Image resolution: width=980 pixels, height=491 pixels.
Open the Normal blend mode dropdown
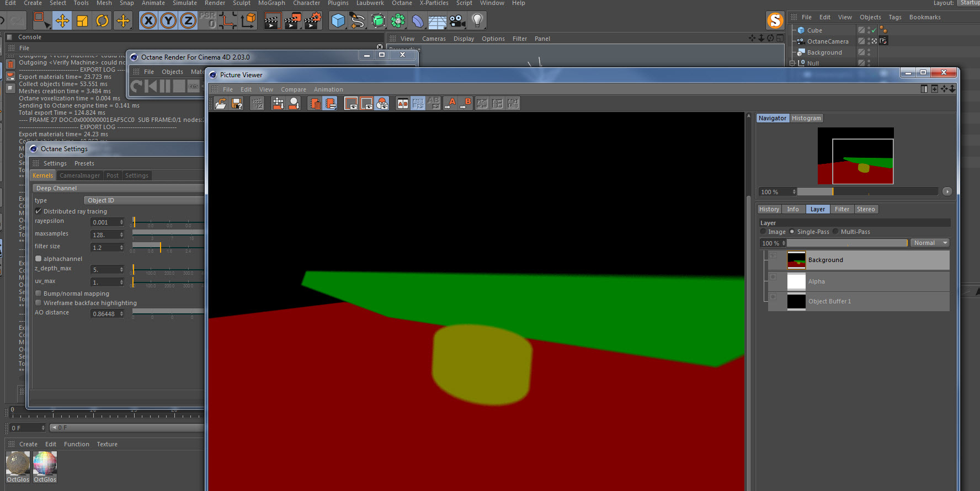(x=930, y=243)
